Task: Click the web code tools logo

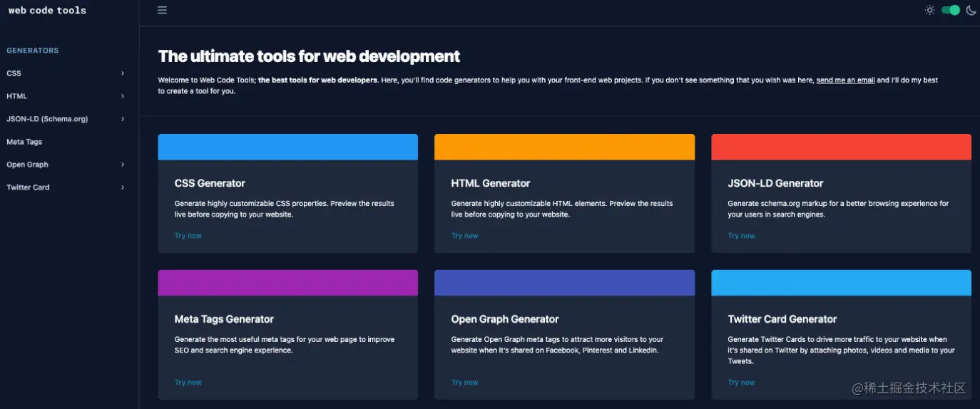Action: point(47,11)
